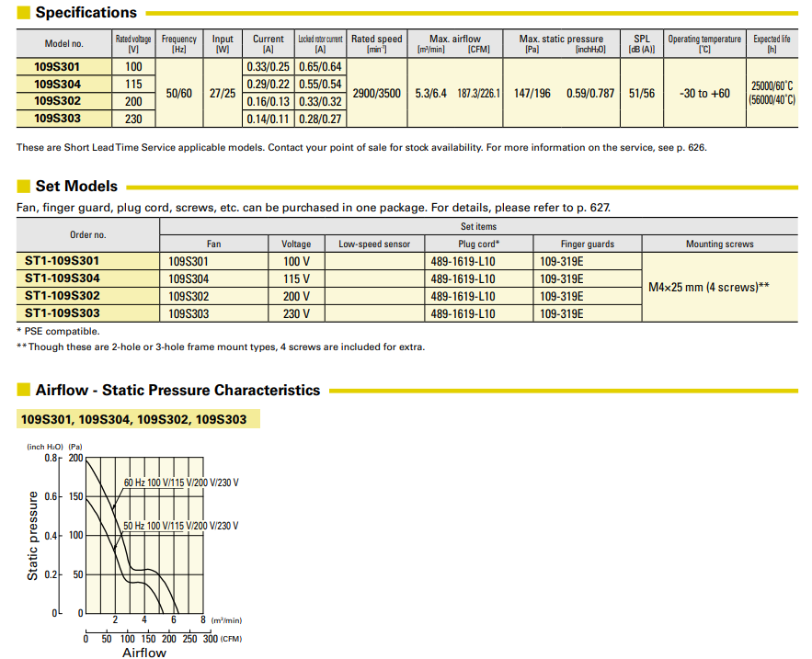Select the SPL value "51/56"

pyautogui.click(x=642, y=94)
